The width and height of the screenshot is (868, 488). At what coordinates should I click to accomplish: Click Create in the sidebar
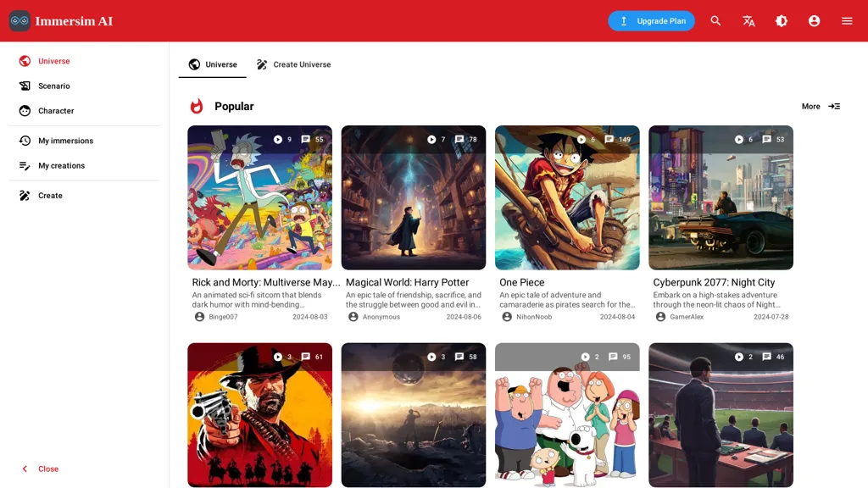pos(84,196)
